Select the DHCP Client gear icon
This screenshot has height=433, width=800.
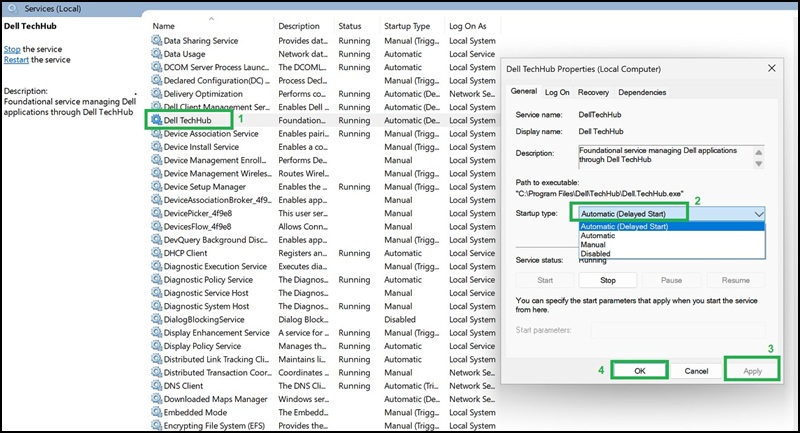coord(157,253)
